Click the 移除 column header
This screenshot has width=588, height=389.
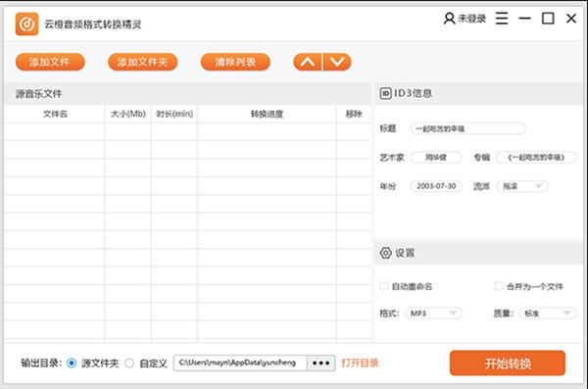(354, 114)
